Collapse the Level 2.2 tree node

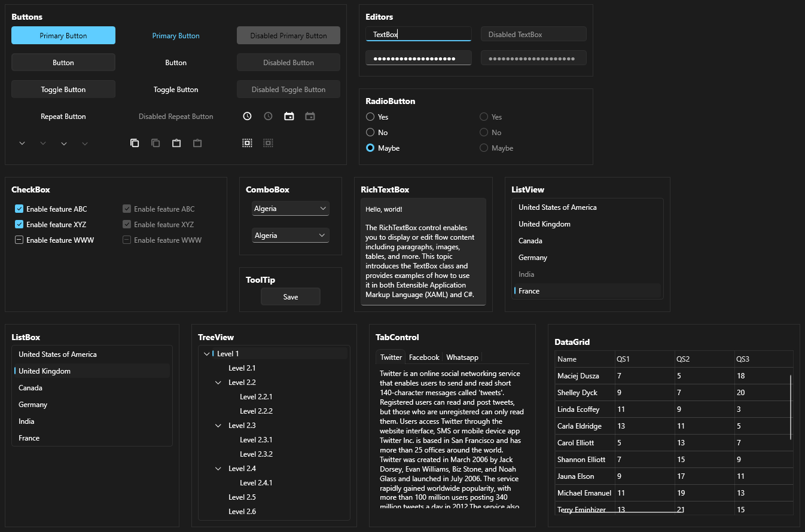pos(218,383)
